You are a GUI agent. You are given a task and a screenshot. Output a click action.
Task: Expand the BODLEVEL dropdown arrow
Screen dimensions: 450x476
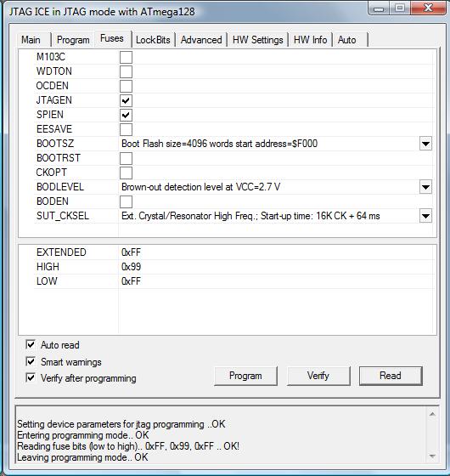425,187
